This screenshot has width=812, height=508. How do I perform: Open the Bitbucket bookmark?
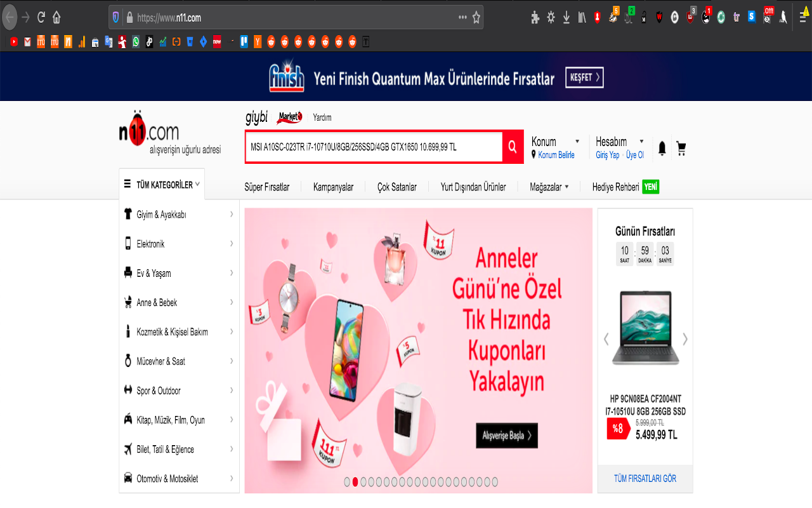point(190,42)
